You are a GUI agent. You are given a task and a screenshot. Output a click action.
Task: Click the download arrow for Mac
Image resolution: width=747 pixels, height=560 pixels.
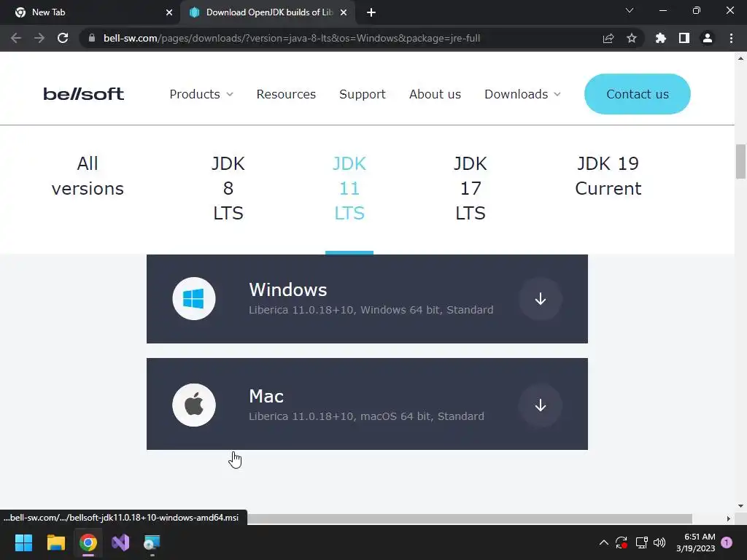pyautogui.click(x=541, y=405)
